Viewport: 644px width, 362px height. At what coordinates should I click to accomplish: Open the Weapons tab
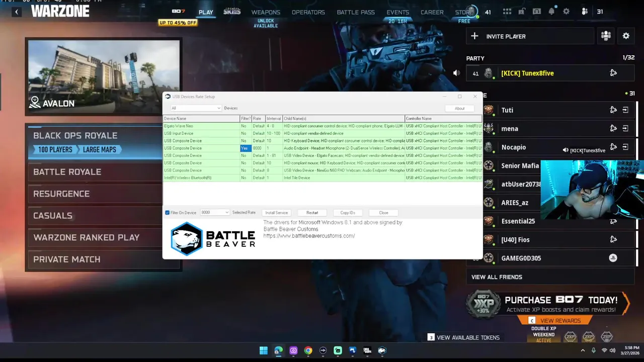pyautogui.click(x=266, y=12)
